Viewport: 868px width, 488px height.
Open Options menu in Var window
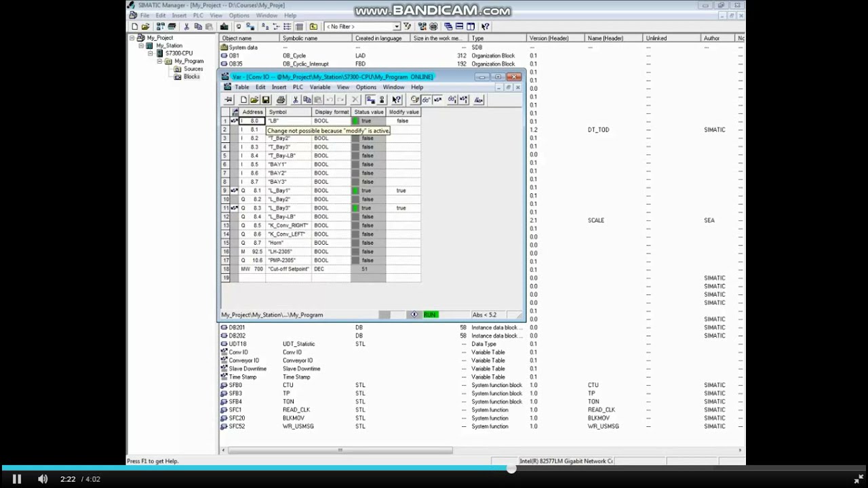[x=366, y=87]
